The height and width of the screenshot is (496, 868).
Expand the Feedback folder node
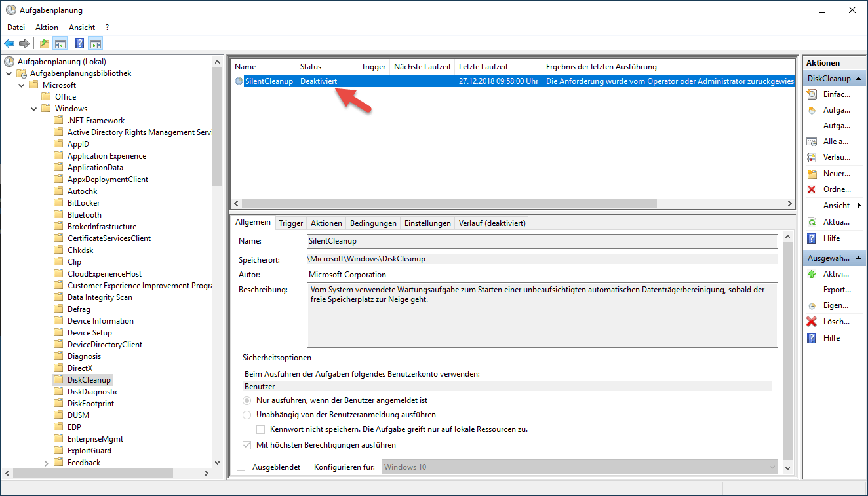pyautogui.click(x=46, y=463)
